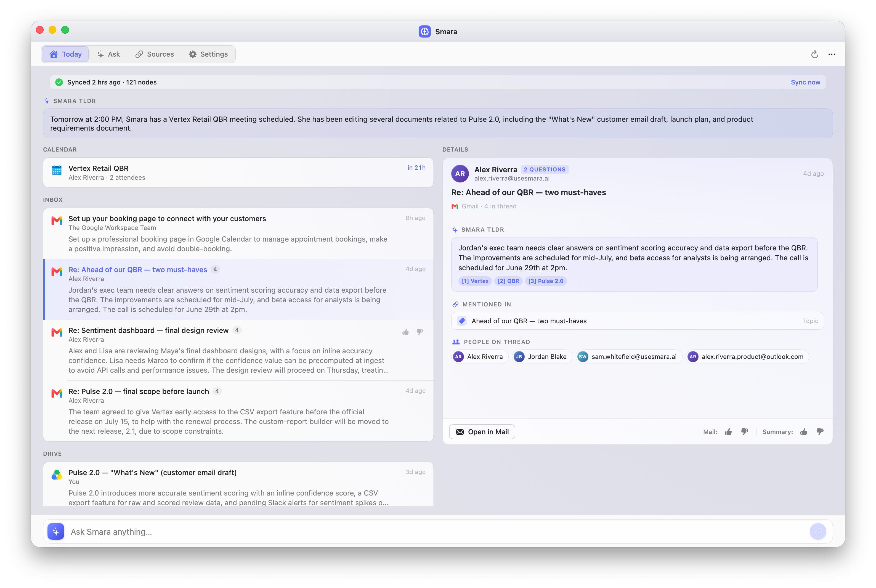Screen dimensions: 876x588
Task: Click Gmail icon beside Sentiment dashboard email
Action: click(57, 332)
